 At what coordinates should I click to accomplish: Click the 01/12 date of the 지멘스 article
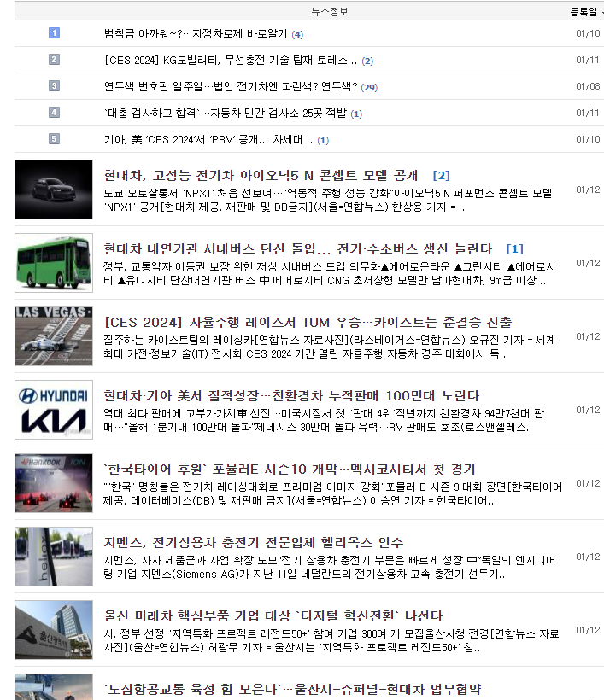(x=588, y=557)
